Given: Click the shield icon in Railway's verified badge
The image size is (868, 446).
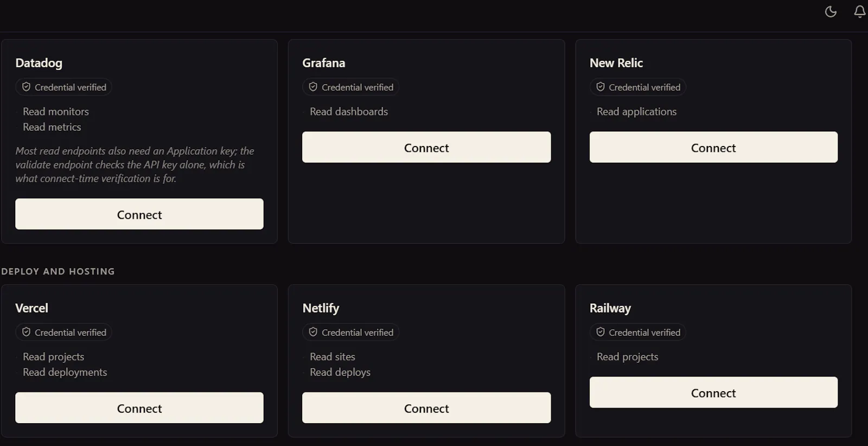Looking at the screenshot, I should click(601, 332).
